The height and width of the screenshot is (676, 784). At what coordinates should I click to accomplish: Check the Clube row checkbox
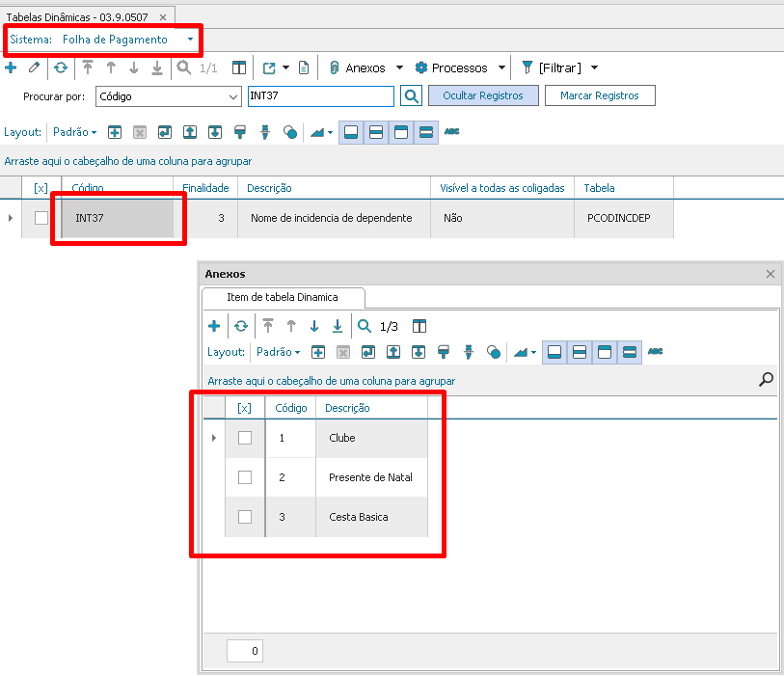pos(245,438)
